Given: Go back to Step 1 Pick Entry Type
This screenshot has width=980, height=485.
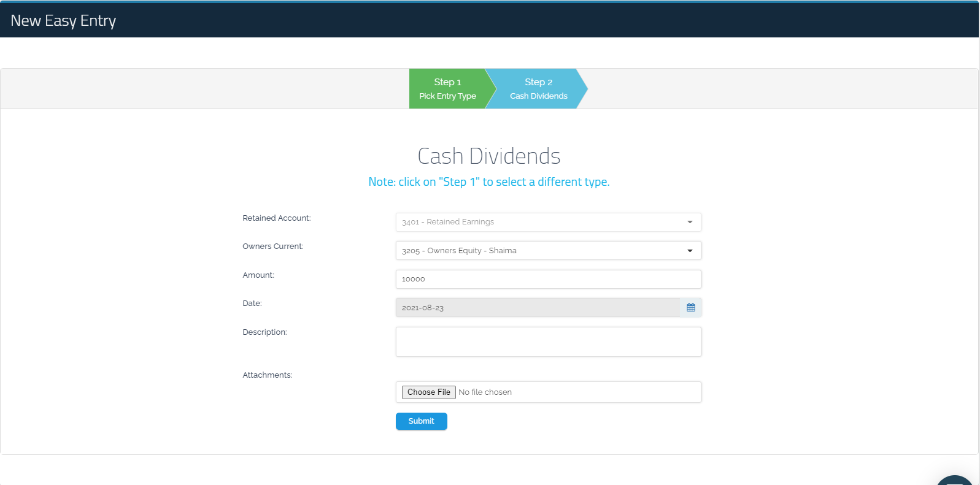Looking at the screenshot, I should [447, 89].
